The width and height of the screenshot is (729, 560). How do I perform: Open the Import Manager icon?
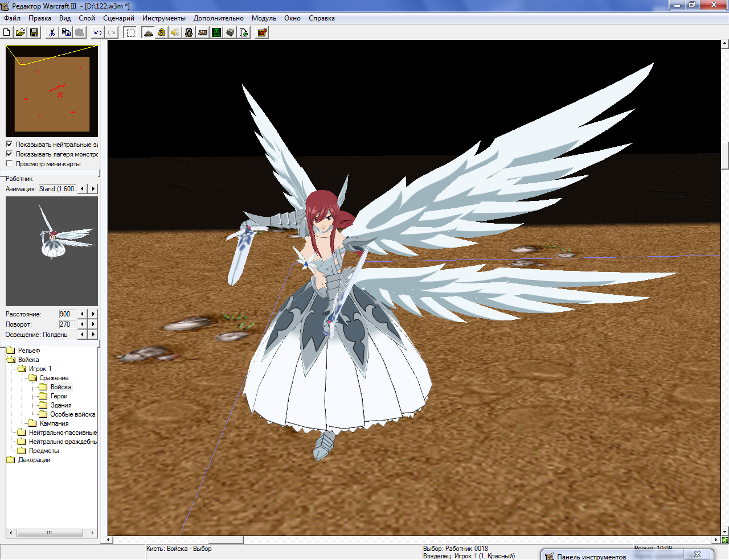coord(244,32)
